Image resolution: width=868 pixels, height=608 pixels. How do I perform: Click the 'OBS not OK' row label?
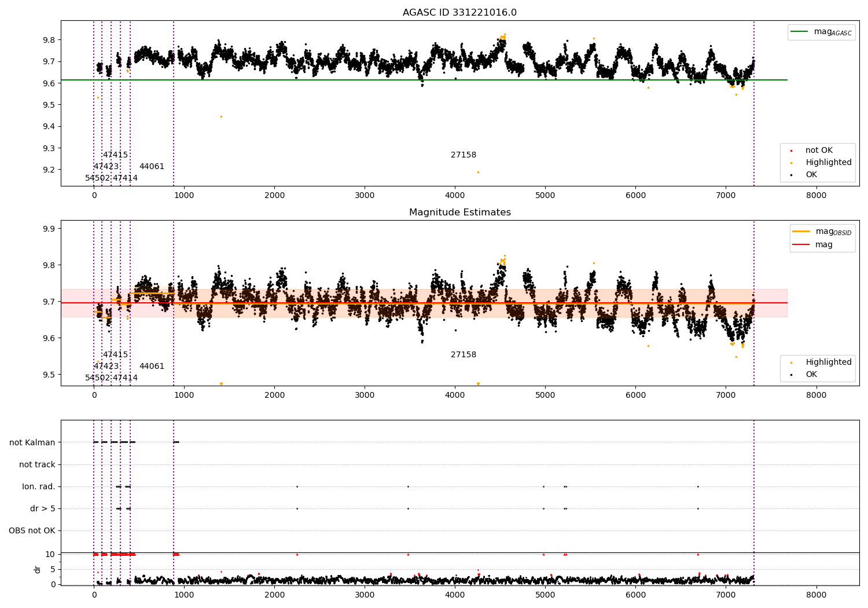[x=32, y=530]
